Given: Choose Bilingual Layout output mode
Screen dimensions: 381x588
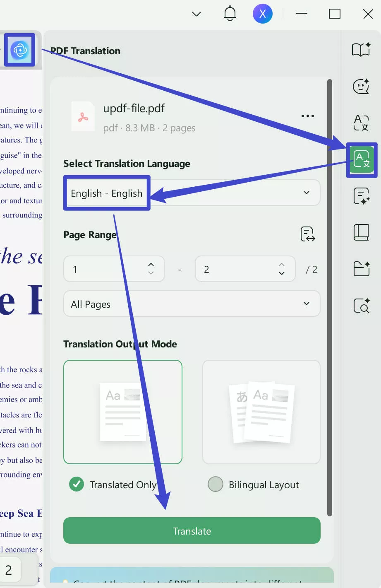Looking at the screenshot, I should (215, 484).
